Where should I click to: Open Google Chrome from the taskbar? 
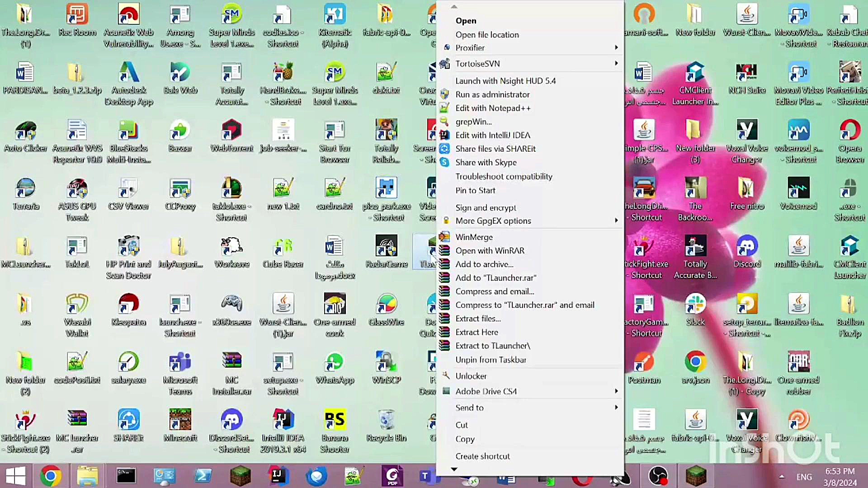pos(50,476)
